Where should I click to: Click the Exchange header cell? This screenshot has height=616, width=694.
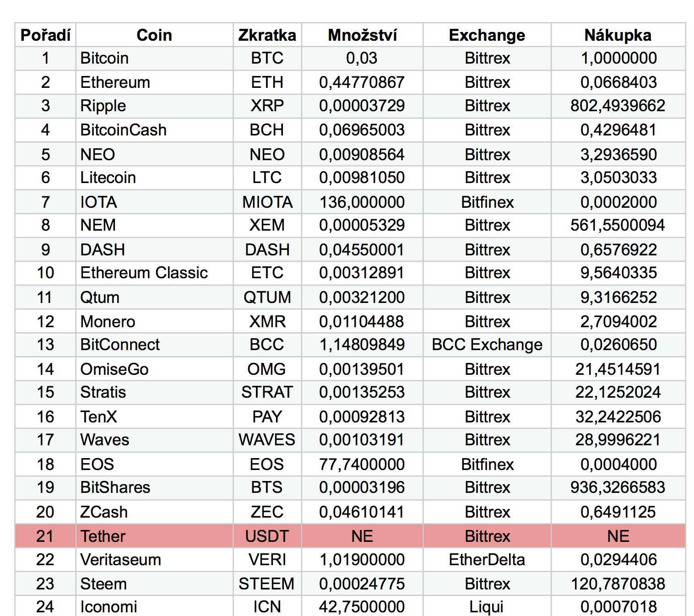point(487,35)
